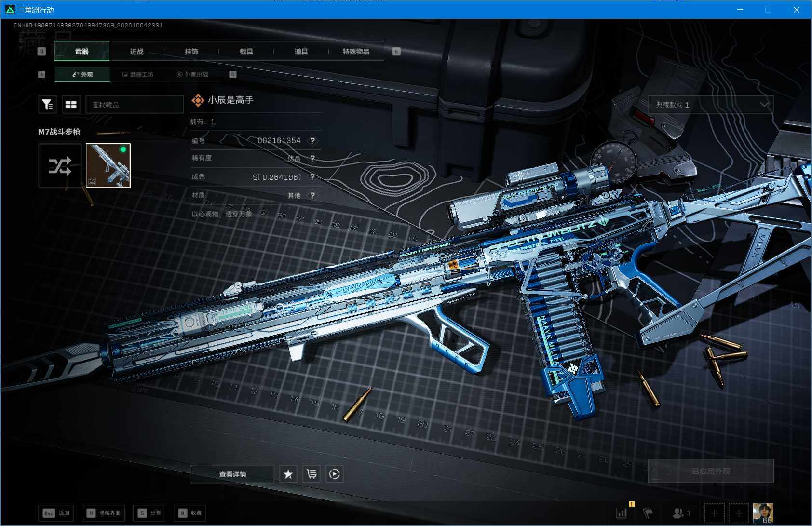Click the serial number 002161354
Viewport: 812px width, 526px height.
click(279, 140)
